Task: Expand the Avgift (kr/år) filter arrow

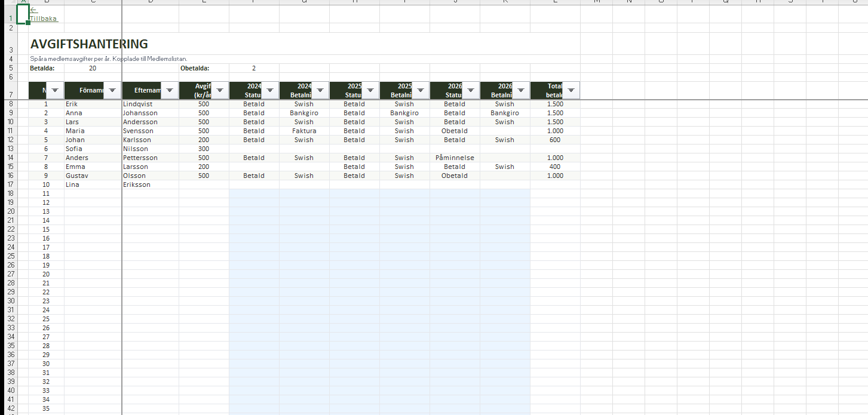Action: [x=219, y=90]
